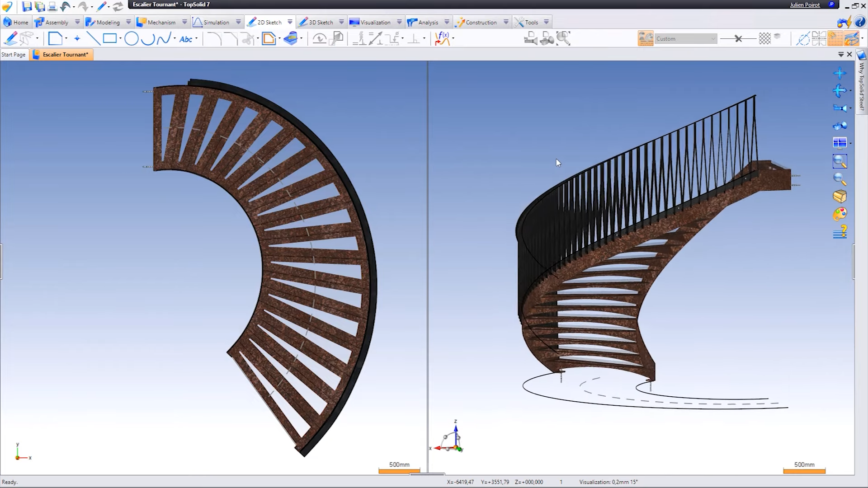
Task: Select the Rectangle sketch tool
Action: pyautogui.click(x=109, y=39)
